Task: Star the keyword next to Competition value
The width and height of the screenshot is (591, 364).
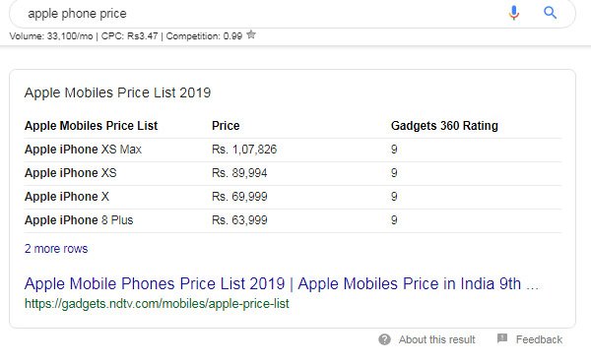Action: click(x=251, y=35)
